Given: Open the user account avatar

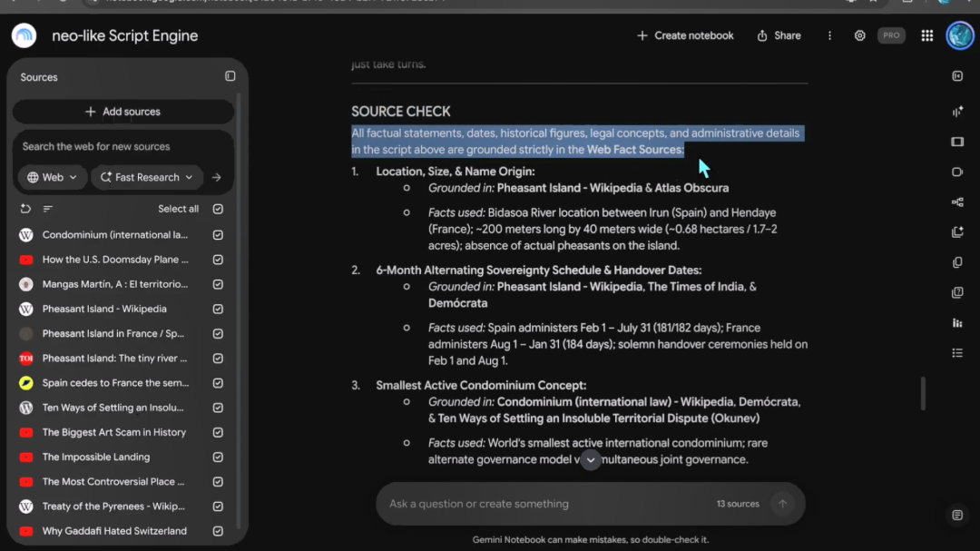Looking at the screenshot, I should pos(960,35).
